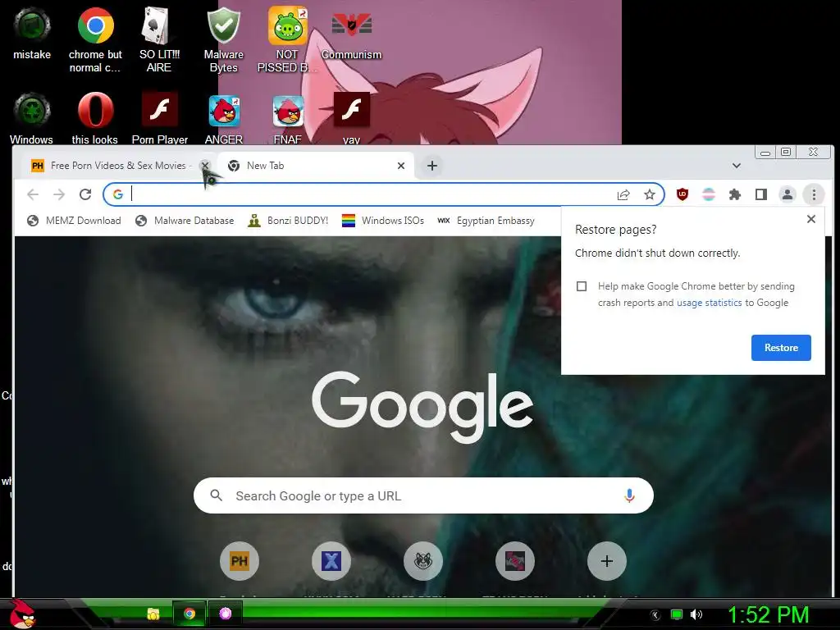Click the tray volume speaker icon
The height and width of the screenshot is (630, 840).
[x=696, y=614]
